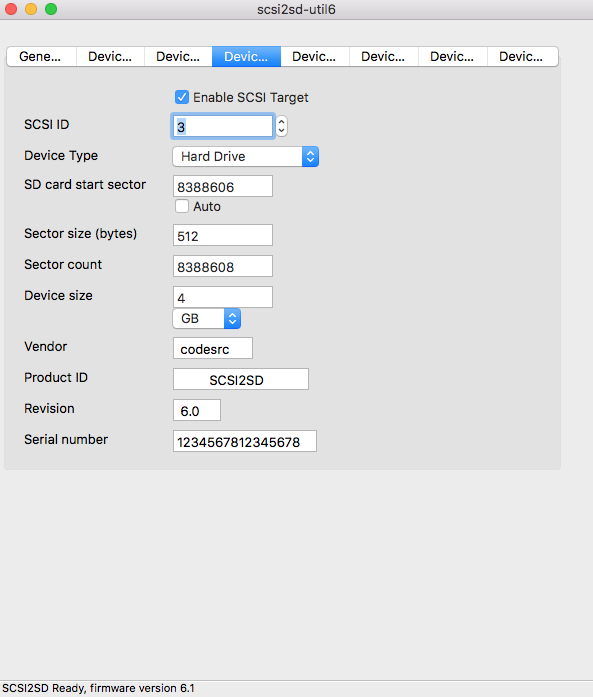The height and width of the screenshot is (697, 593).
Task: Focus the Vendor text field
Action: (213, 348)
